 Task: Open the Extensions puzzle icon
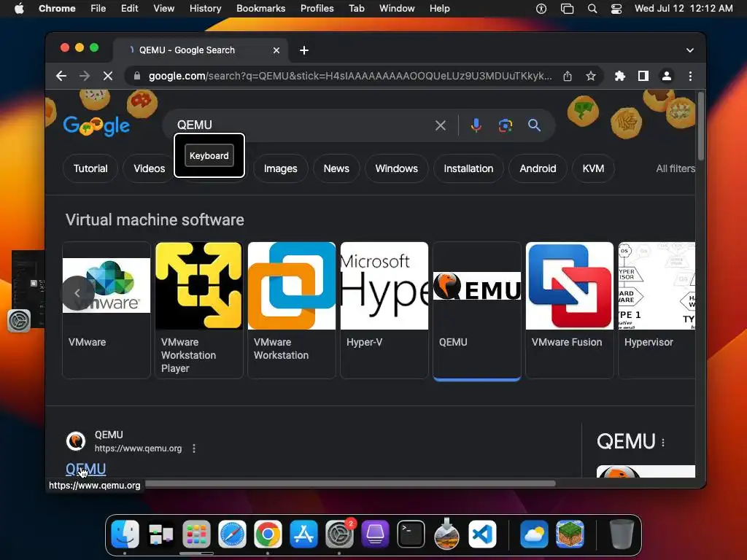pyautogui.click(x=620, y=76)
